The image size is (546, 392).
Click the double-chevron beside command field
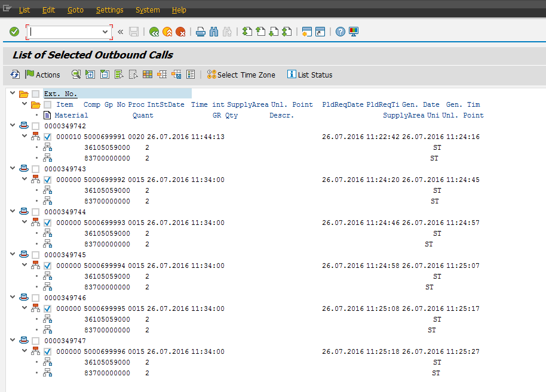pos(121,32)
